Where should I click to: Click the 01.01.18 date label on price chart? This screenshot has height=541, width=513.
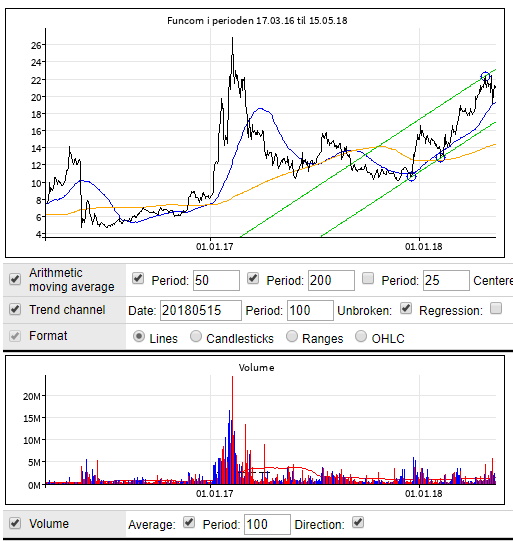pos(423,247)
